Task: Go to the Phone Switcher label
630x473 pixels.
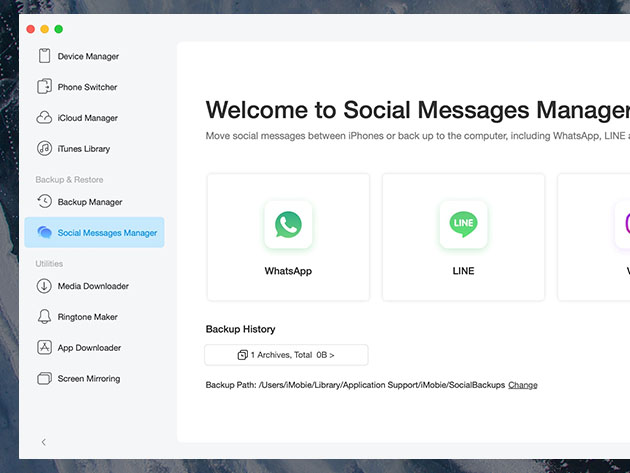Action: coord(88,87)
